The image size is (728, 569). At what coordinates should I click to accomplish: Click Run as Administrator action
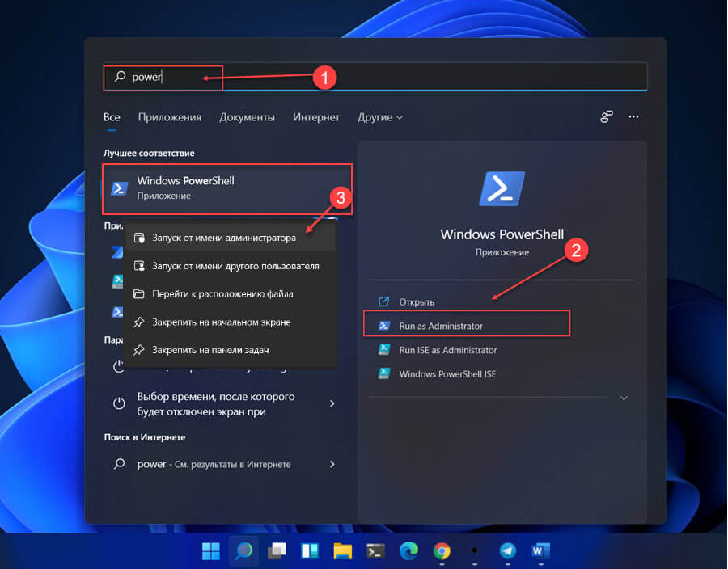[467, 326]
